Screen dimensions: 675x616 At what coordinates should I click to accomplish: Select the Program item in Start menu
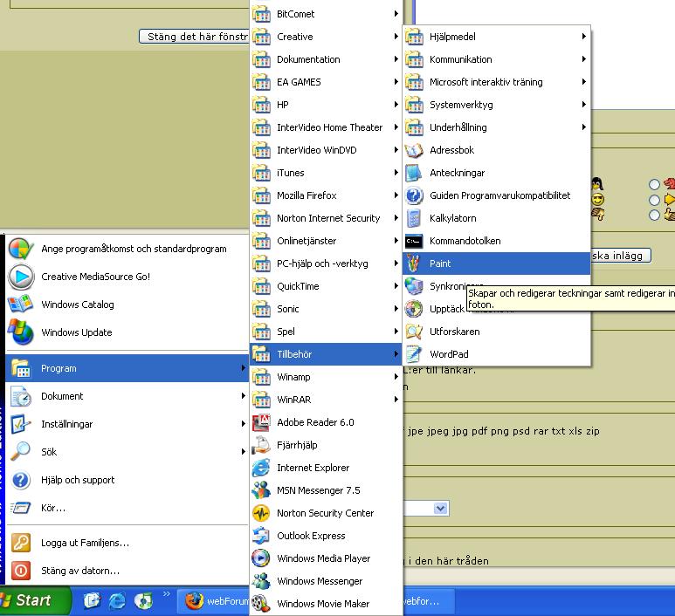point(127,368)
